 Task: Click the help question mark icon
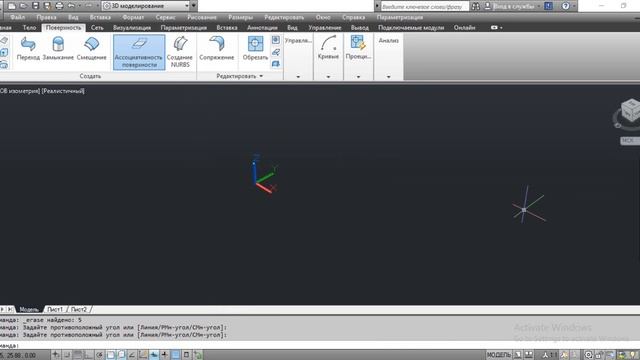565,6
